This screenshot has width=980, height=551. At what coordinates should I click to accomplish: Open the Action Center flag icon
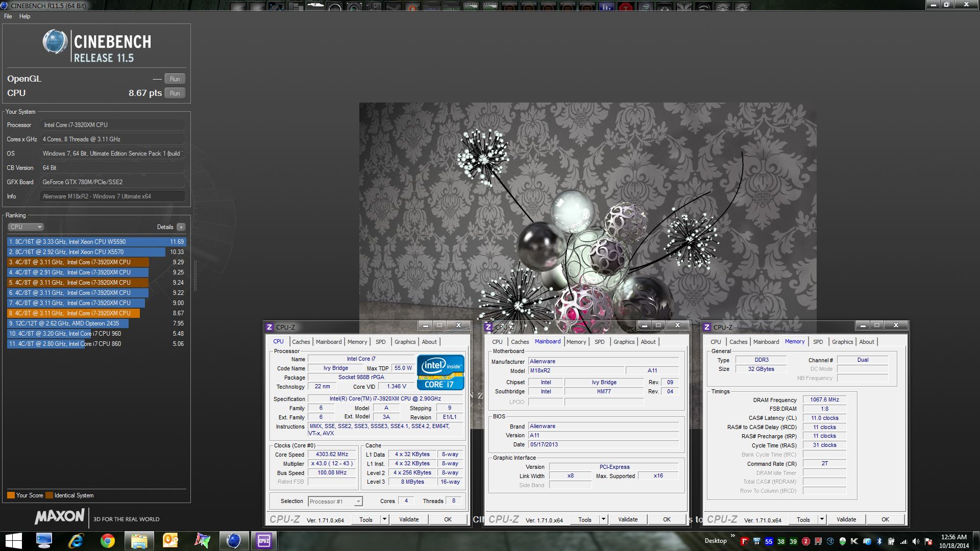tap(928, 541)
